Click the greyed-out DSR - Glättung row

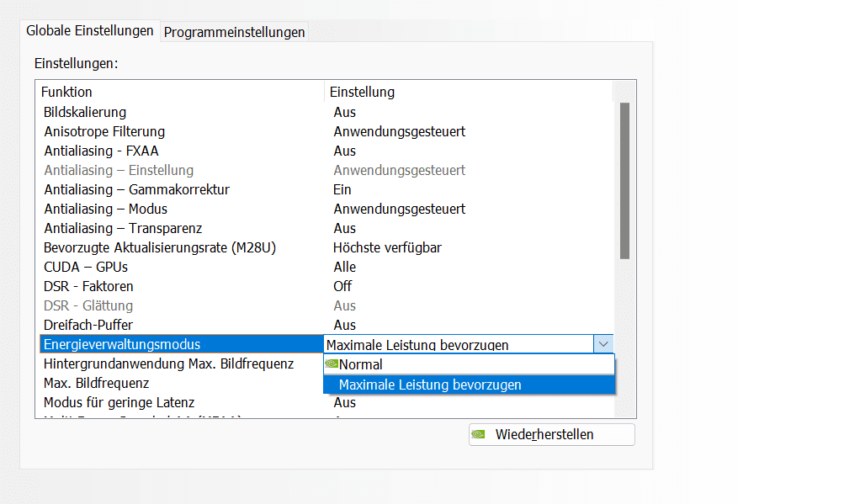tap(326, 306)
